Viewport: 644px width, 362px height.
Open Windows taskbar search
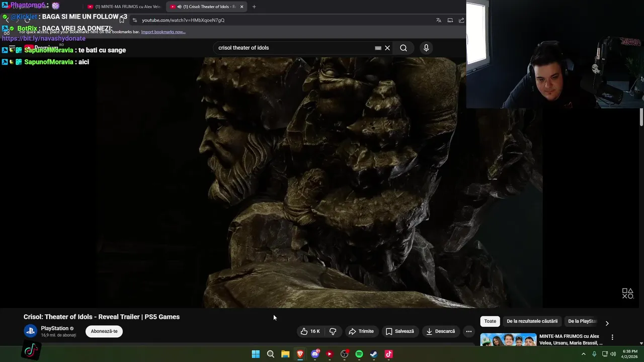pos(271,354)
